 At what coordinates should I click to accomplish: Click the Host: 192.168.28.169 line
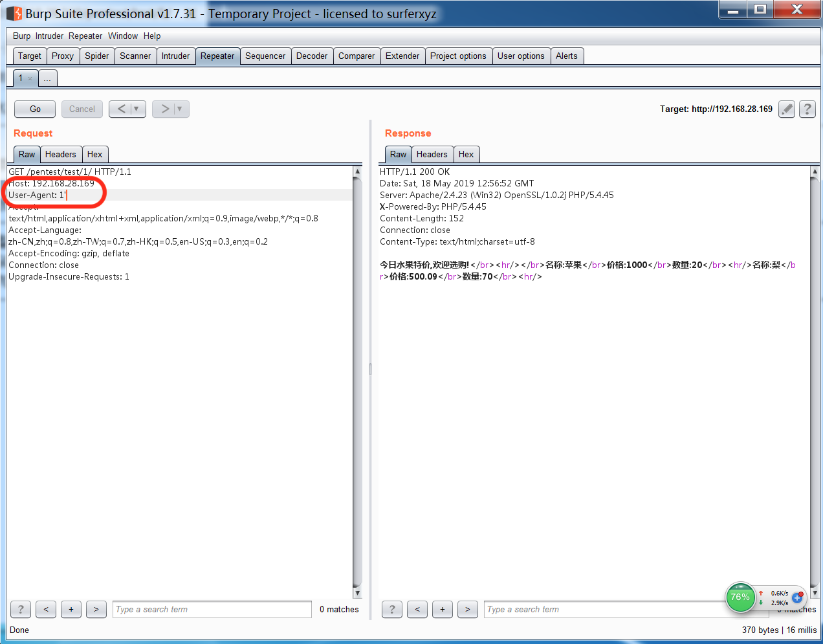click(x=52, y=183)
